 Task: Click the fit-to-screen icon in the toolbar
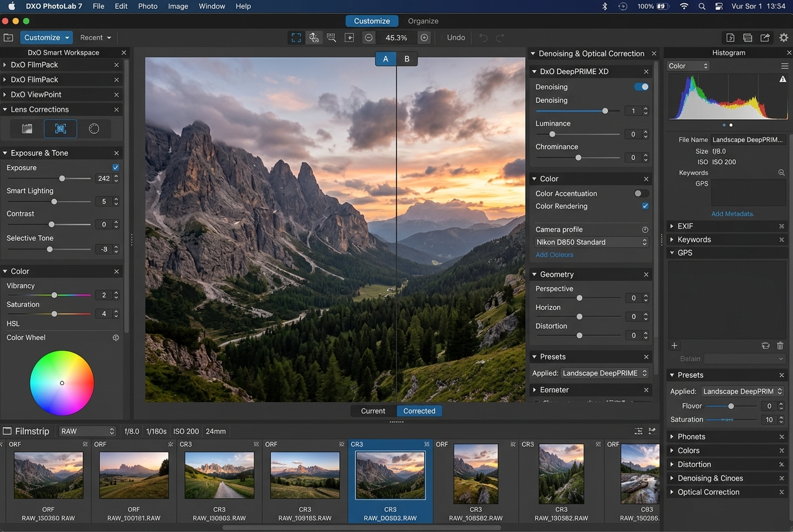point(296,38)
